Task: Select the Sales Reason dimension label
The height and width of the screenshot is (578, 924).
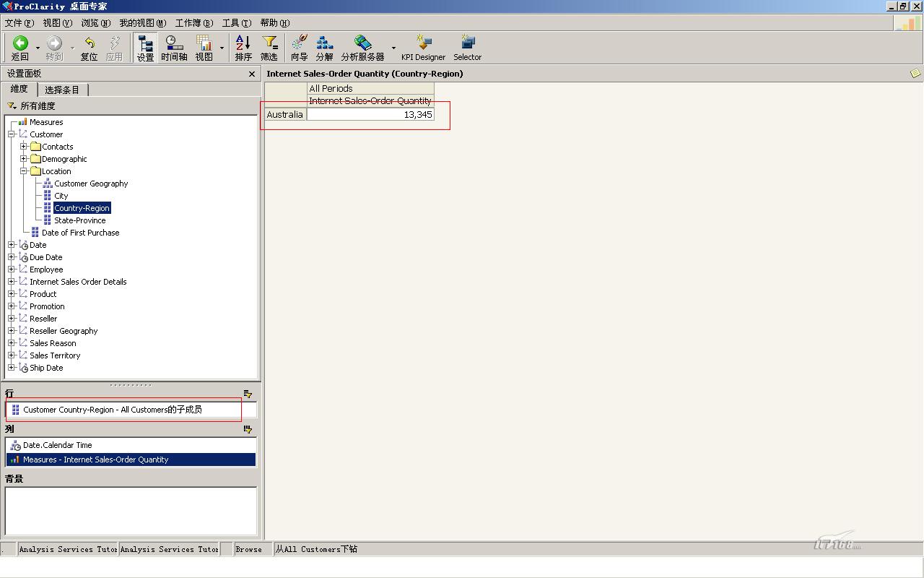Action: click(x=53, y=343)
